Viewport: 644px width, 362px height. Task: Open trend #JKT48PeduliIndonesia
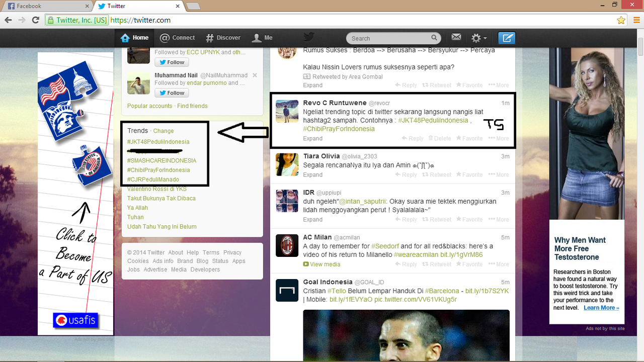[x=158, y=142]
